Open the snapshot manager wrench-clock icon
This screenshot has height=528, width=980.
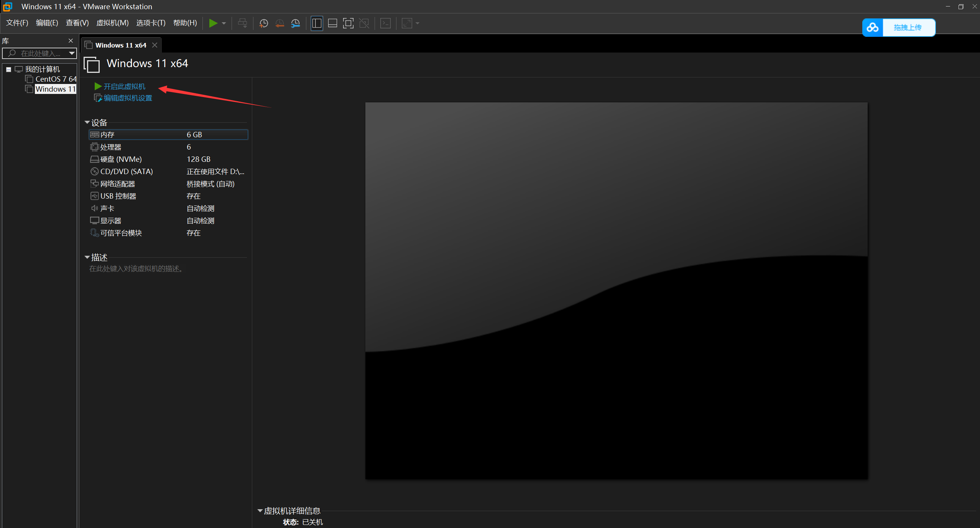296,23
